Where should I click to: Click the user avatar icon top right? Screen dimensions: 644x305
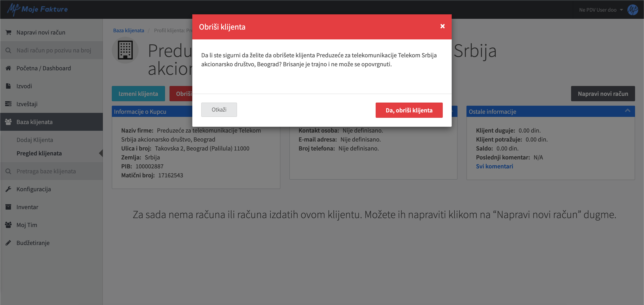(633, 10)
